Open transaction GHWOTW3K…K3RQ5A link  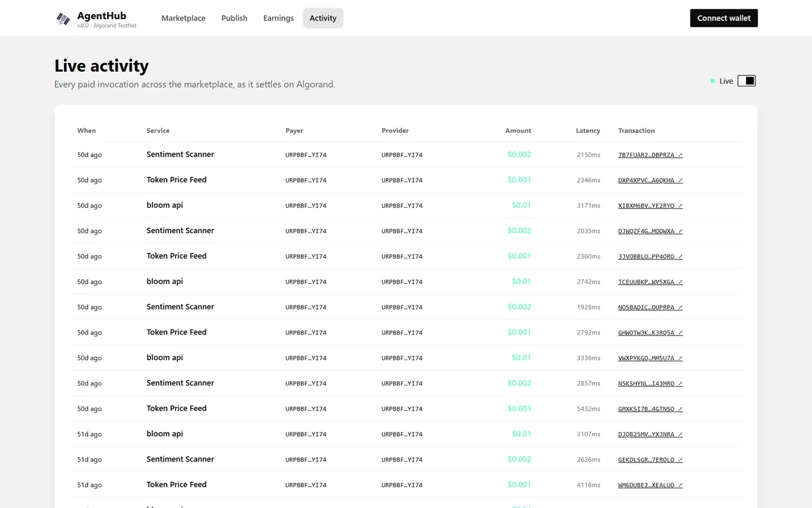click(x=650, y=333)
